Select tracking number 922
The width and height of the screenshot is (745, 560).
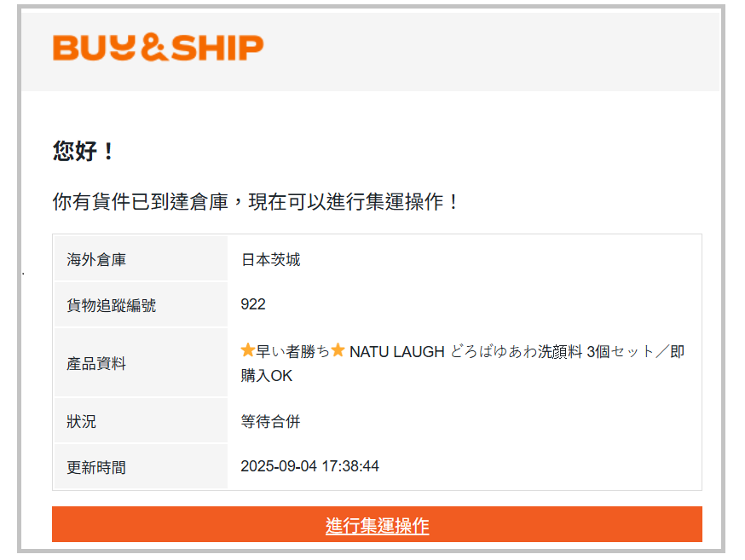(x=253, y=304)
